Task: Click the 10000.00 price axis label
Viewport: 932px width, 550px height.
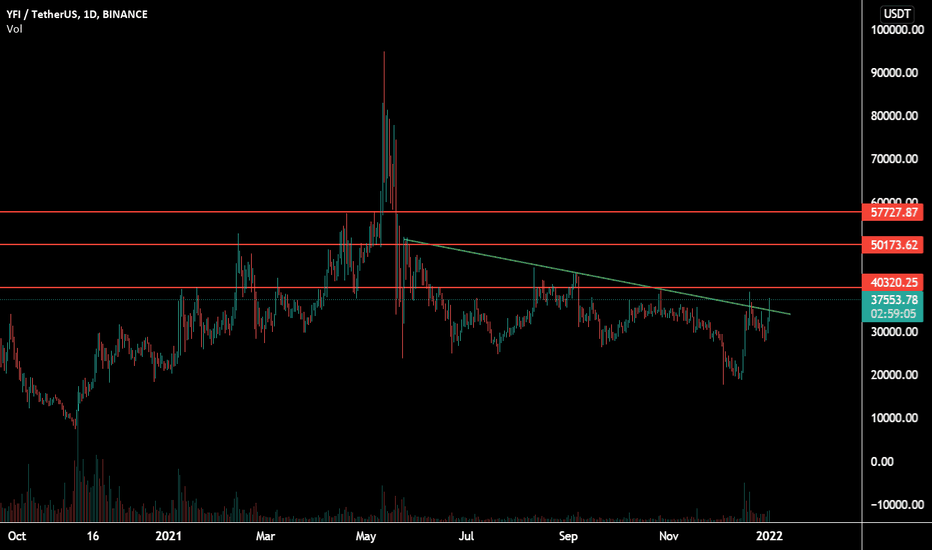Action: coord(895,418)
